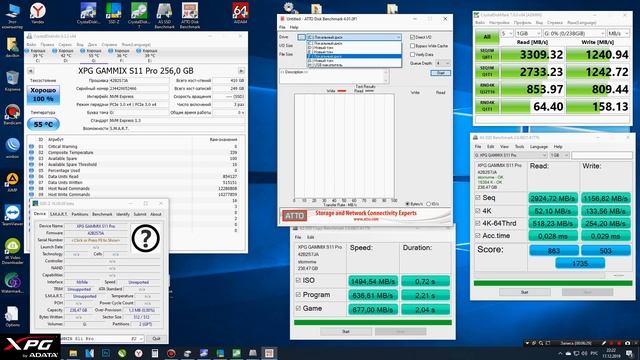This screenshot has width=640, height=360.
Task: Click the Yandex browser taskbar icon
Action: (x=138, y=353)
